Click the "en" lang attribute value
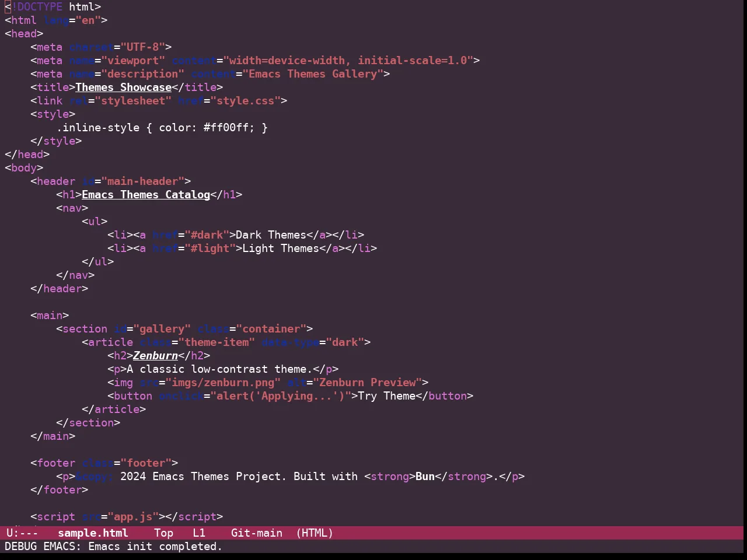747x560 pixels. pos(88,20)
